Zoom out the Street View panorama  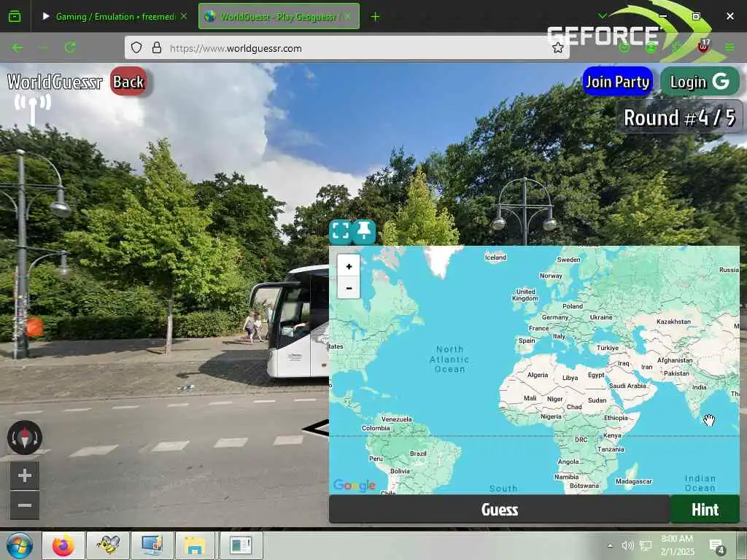(25, 505)
